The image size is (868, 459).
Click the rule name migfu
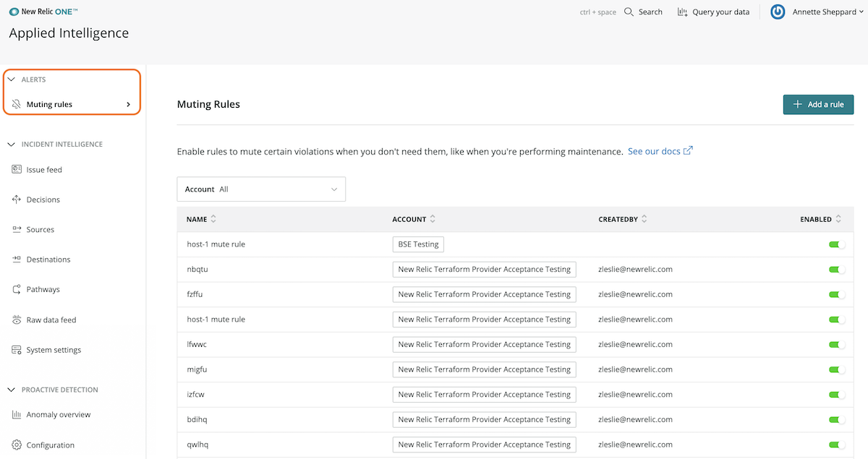(197, 369)
